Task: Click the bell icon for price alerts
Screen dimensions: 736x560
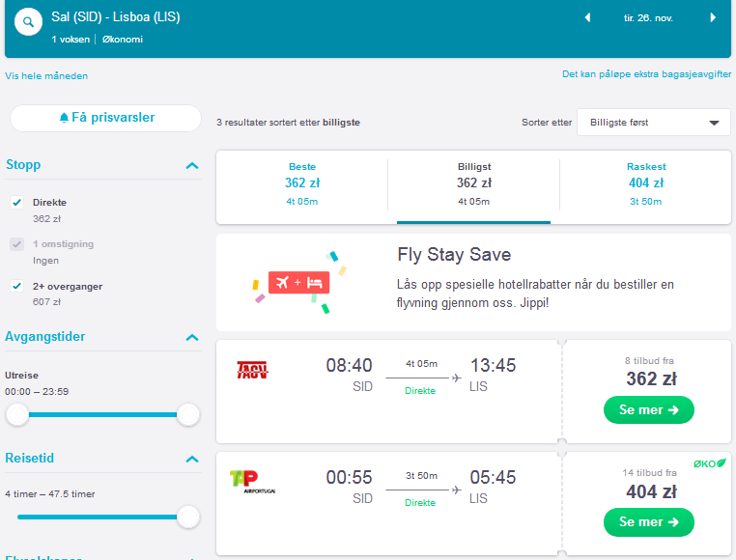Action: 65,118
